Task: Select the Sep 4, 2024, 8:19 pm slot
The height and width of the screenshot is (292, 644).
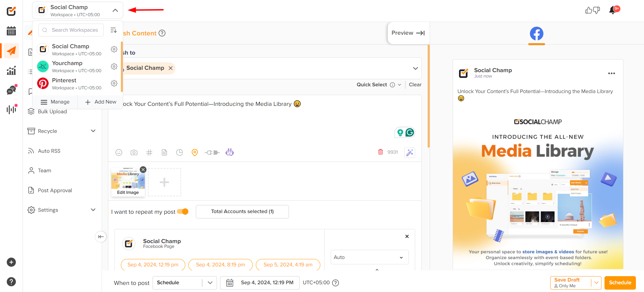Action: [x=220, y=265]
